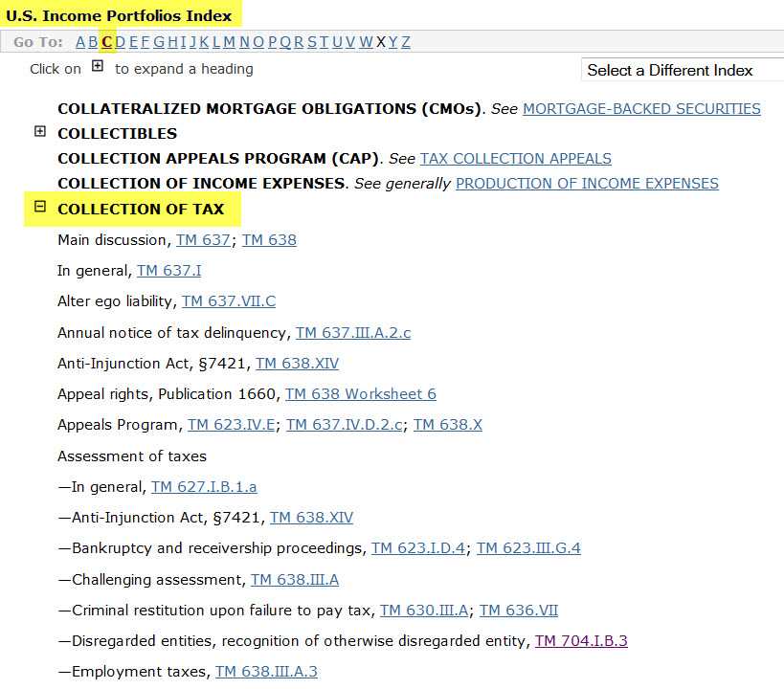The width and height of the screenshot is (784, 689).
Task: Open TM 638.III.A challenging assessment link
Action: pos(295,580)
